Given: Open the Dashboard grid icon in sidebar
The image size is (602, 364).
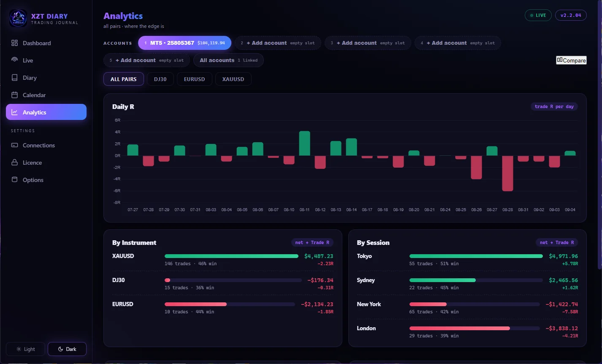Looking at the screenshot, I should [x=14, y=43].
